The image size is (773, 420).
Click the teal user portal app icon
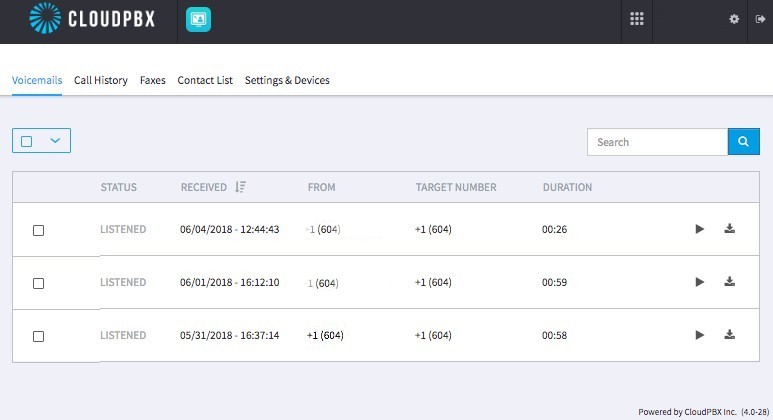pyautogui.click(x=198, y=19)
